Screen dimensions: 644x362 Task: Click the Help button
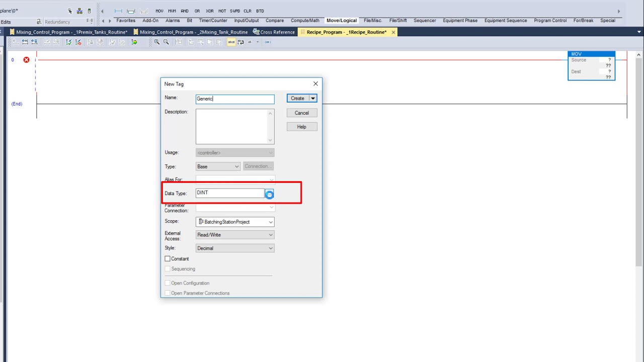tap(302, 127)
